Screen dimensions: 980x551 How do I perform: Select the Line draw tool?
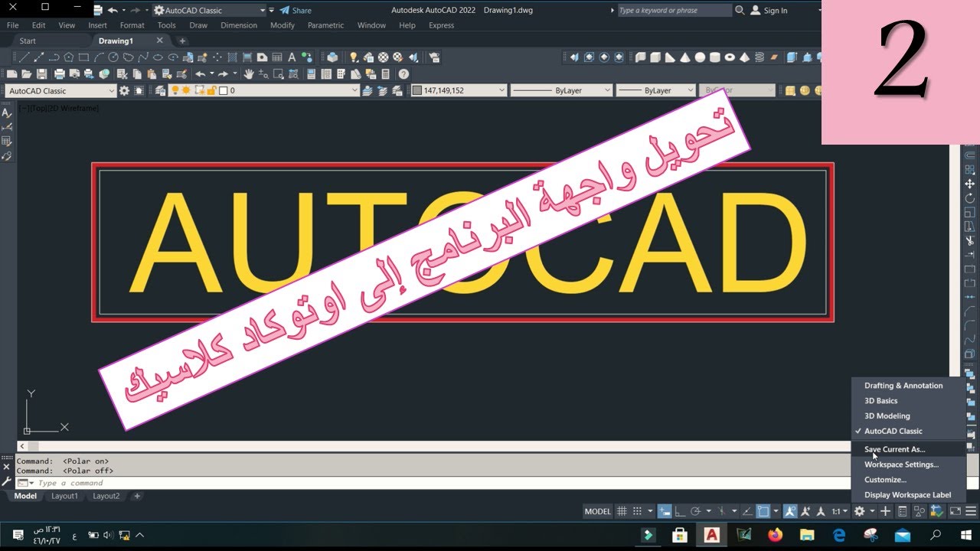click(24, 57)
